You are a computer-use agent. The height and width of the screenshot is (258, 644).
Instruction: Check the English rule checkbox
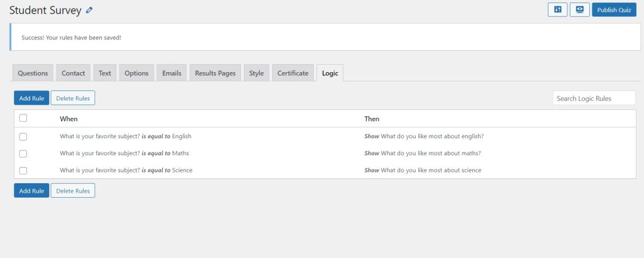[x=23, y=137]
